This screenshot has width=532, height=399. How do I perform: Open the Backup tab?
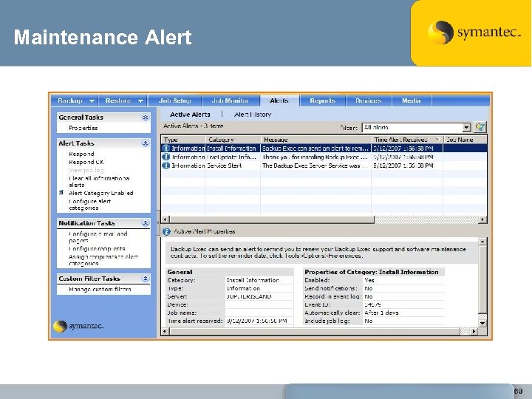(x=70, y=100)
